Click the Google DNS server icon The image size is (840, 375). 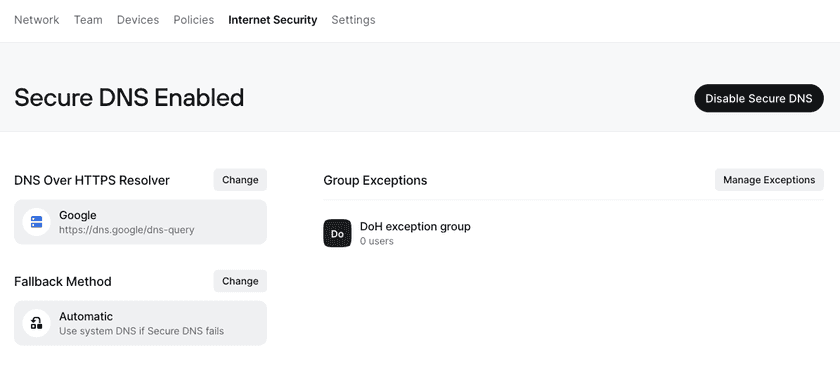click(36, 222)
